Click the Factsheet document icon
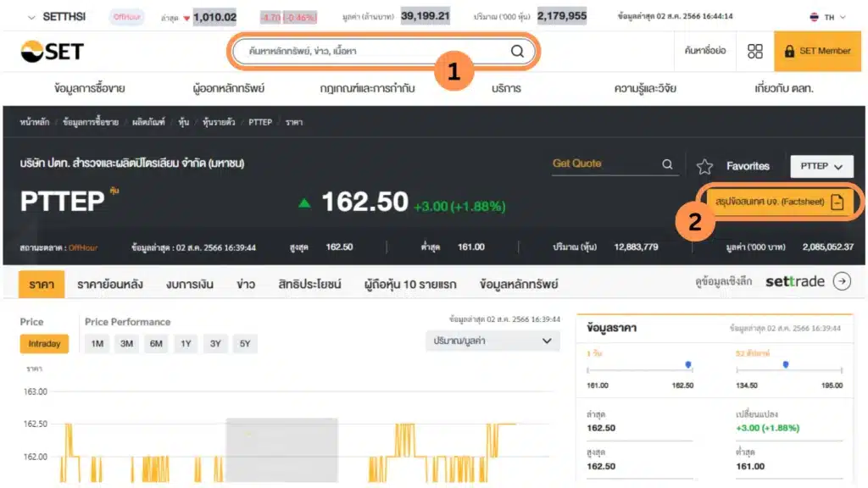868x488 pixels. click(x=837, y=202)
